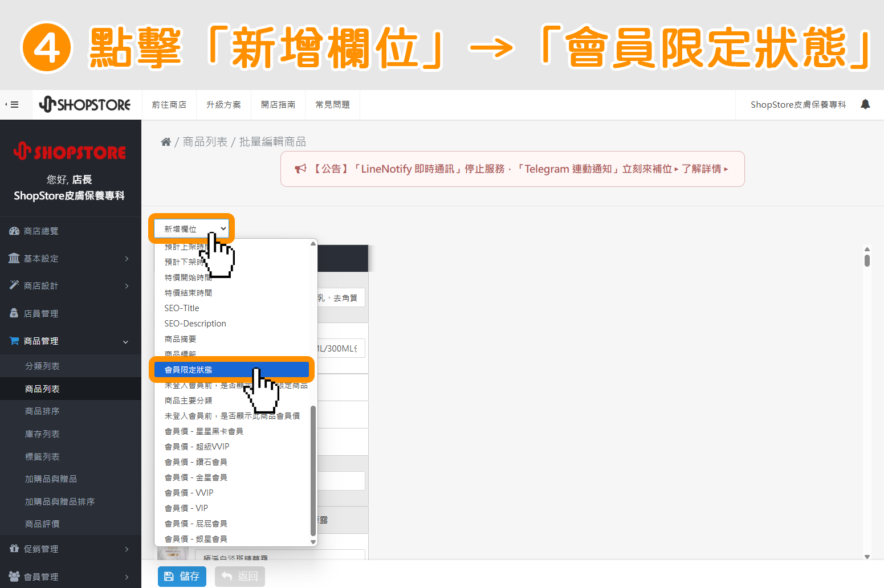Click the 商店總覽 dashboard icon
The height and width of the screenshot is (588, 884).
pos(14,231)
